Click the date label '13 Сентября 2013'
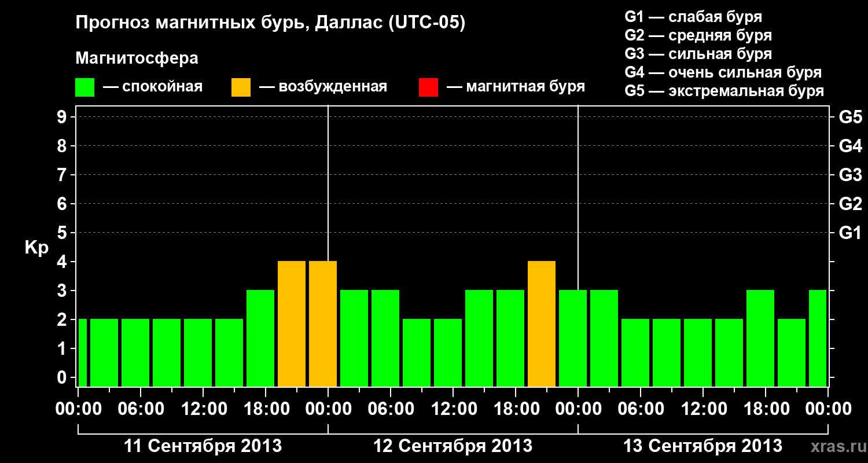Image resolution: width=868 pixels, height=463 pixels. coord(703,446)
